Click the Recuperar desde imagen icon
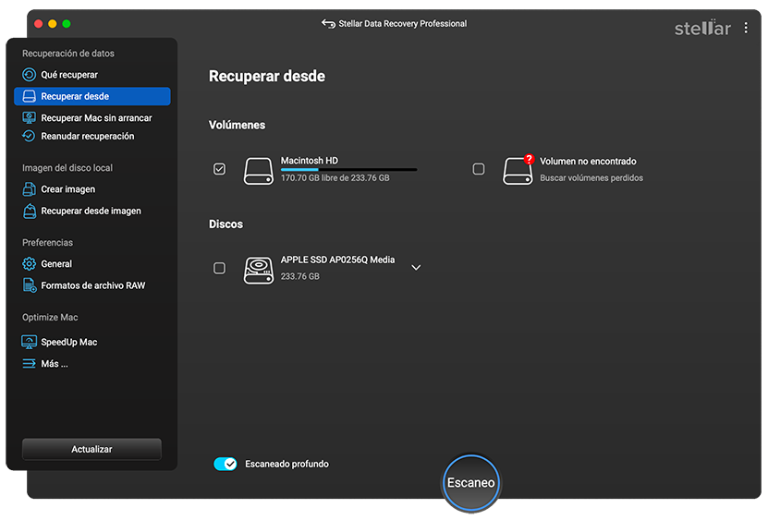The width and height of the screenshot is (768, 532). [30, 211]
